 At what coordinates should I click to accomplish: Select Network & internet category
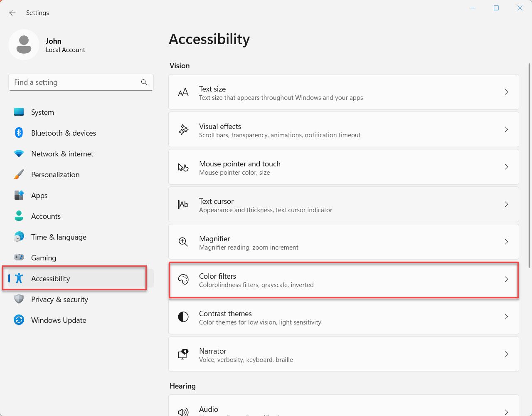(x=81, y=154)
